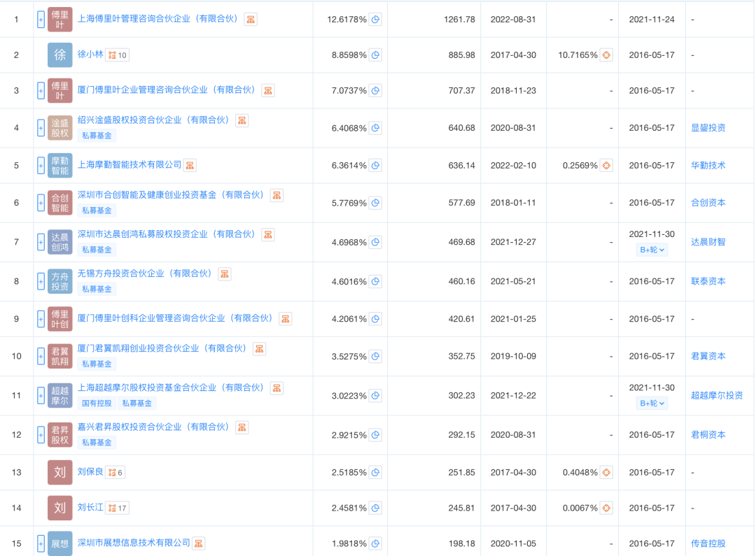Image resolution: width=756 pixels, height=556 pixels.
Task: Click pie chart icon next to 12.6178%
Action: [376, 20]
